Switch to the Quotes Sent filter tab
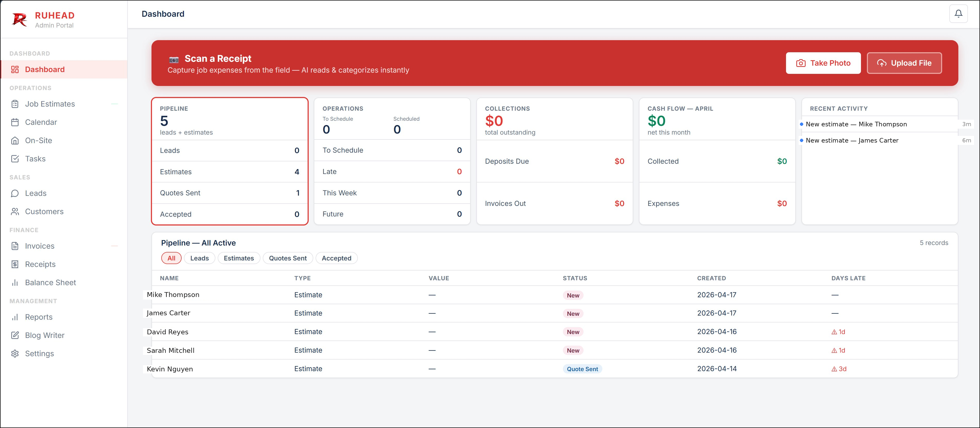The height and width of the screenshot is (428, 980). click(288, 258)
